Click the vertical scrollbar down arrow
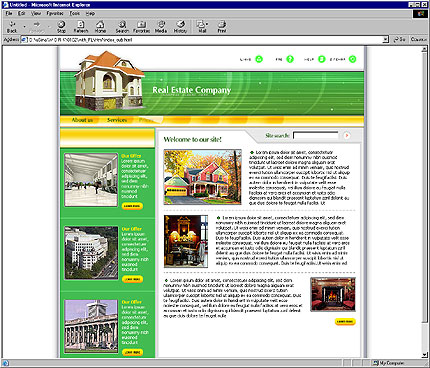The width and height of the screenshot is (430, 368). 424,355
